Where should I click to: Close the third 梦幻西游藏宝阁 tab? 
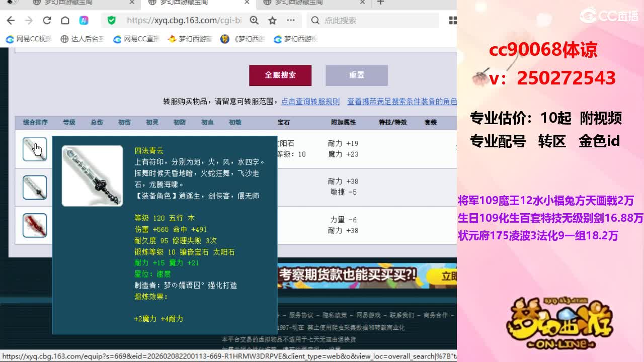pyautogui.click(x=362, y=3)
